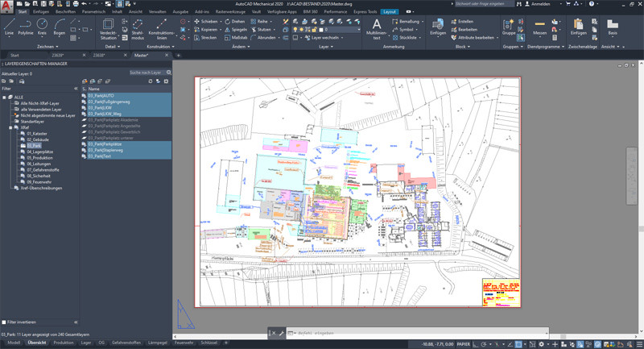Open the Einfügen ribbon tab
Image resolution: width=644 pixels, height=349 pixels.
[41, 11]
